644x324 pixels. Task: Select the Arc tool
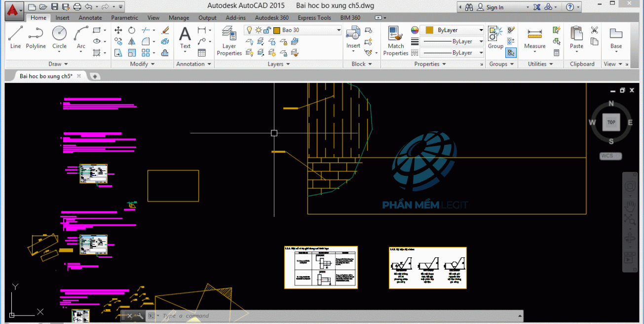pos(81,38)
